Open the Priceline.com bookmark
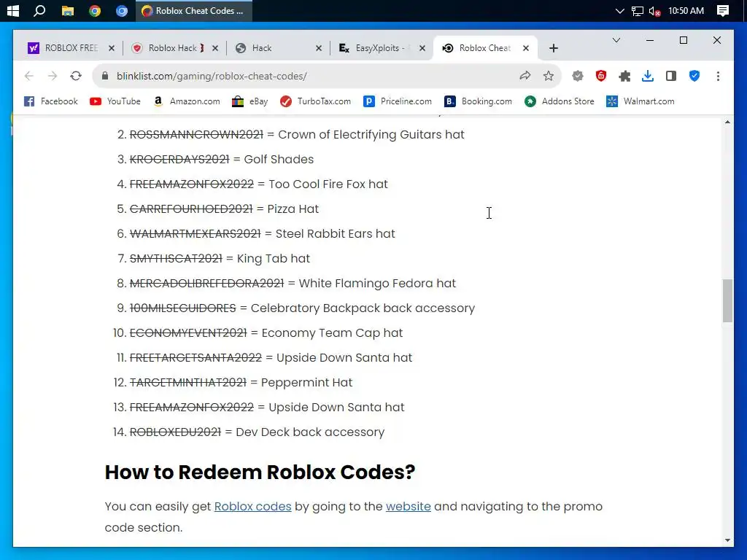This screenshot has height=560, width=747. [398, 101]
